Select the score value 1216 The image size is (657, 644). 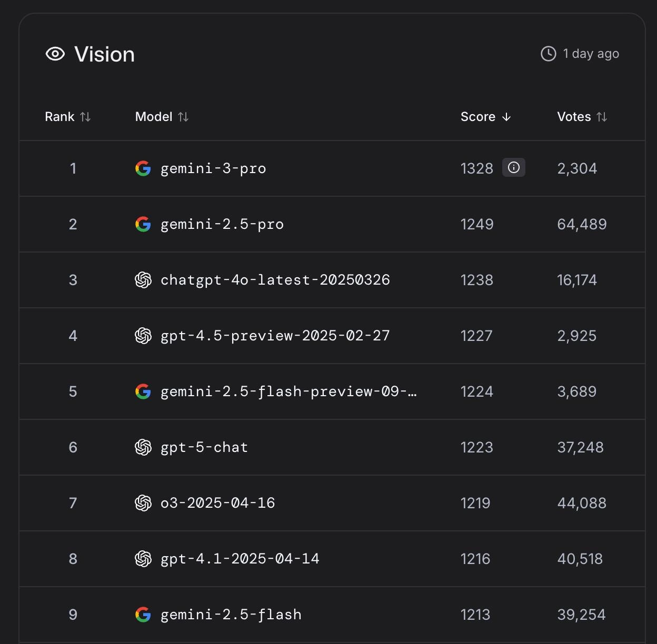click(x=475, y=559)
